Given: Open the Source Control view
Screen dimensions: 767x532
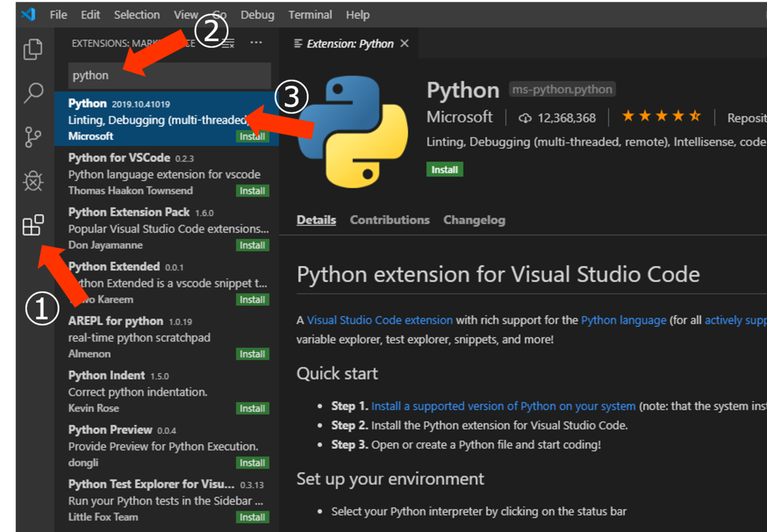Looking at the screenshot, I should [33, 137].
